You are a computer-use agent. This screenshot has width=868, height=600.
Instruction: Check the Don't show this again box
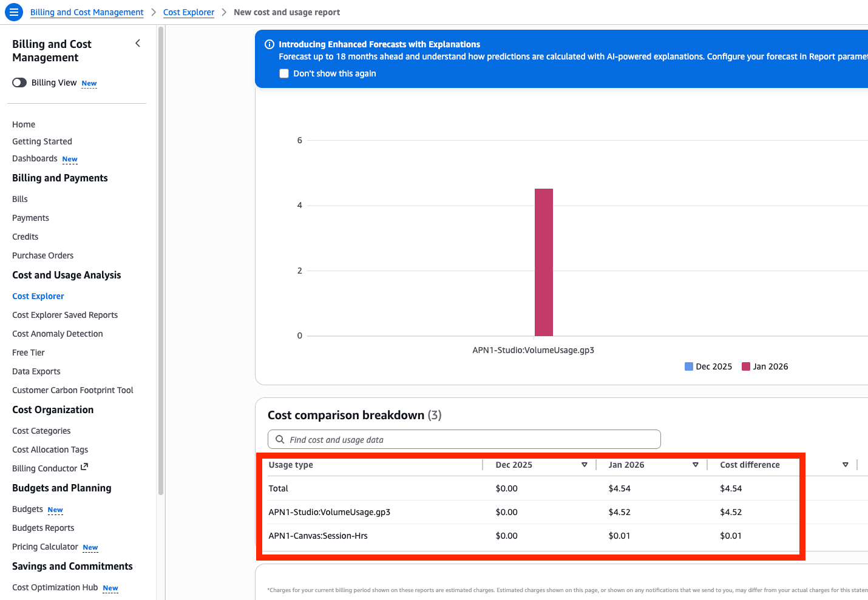click(284, 73)
